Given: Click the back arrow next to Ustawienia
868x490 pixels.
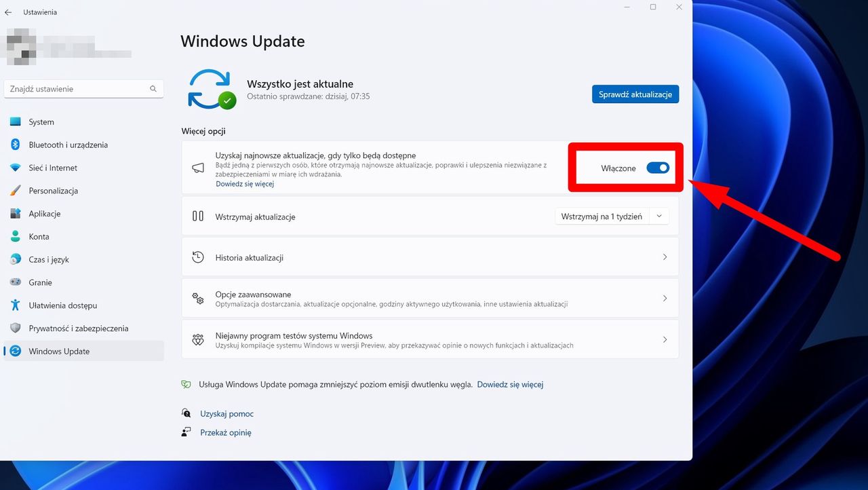Looking at the screenshot, I should [8, 12].
